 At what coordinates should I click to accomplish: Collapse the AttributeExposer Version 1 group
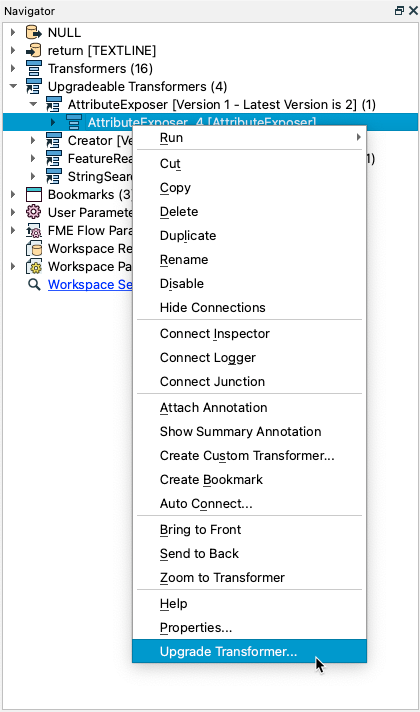pyautogui.click(x=33, y=104)
